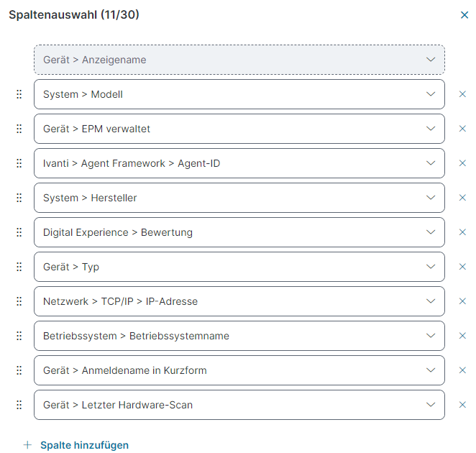This screenshot has height=453, width=476.
Task: Remove the Digital Experience > Bewertung column
Action: point(462,232)
